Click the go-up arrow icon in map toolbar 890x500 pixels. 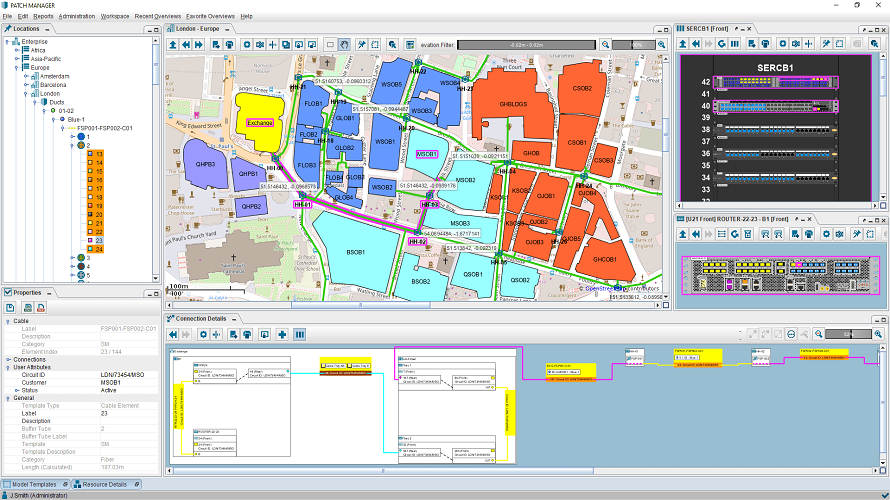(173, 45)
